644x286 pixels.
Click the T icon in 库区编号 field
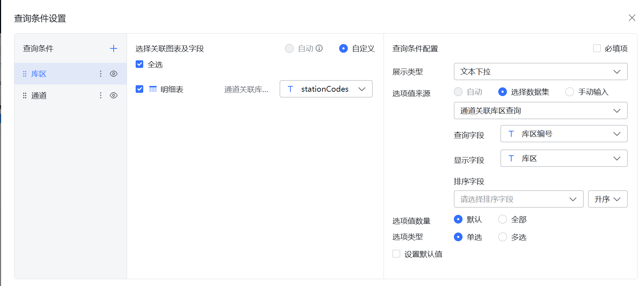point(511,134)
